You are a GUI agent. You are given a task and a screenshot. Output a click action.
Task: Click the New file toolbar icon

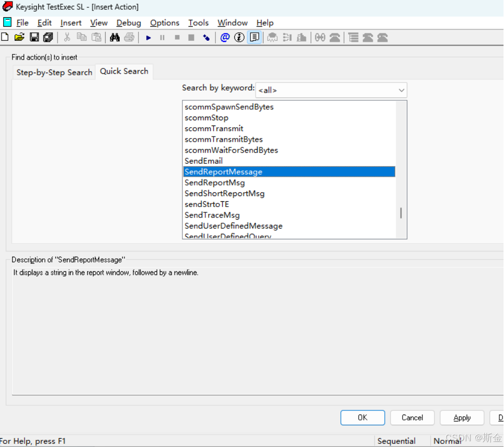click(5, 37)
